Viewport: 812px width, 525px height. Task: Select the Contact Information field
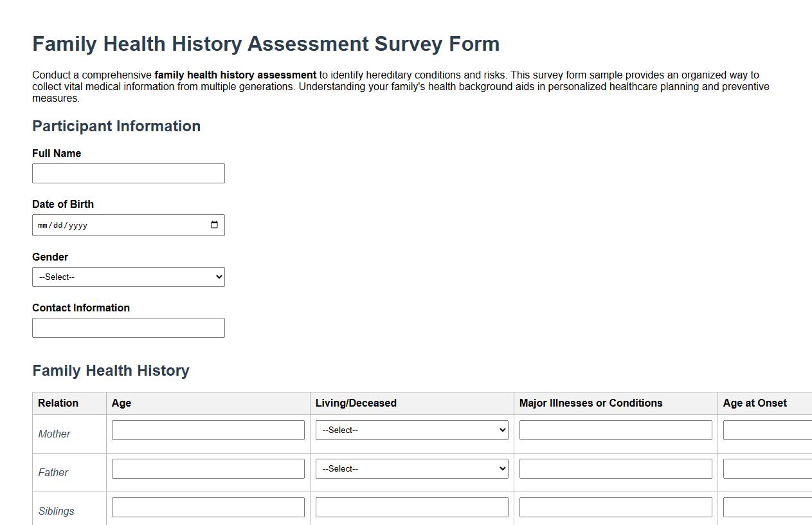pos(128,327)
